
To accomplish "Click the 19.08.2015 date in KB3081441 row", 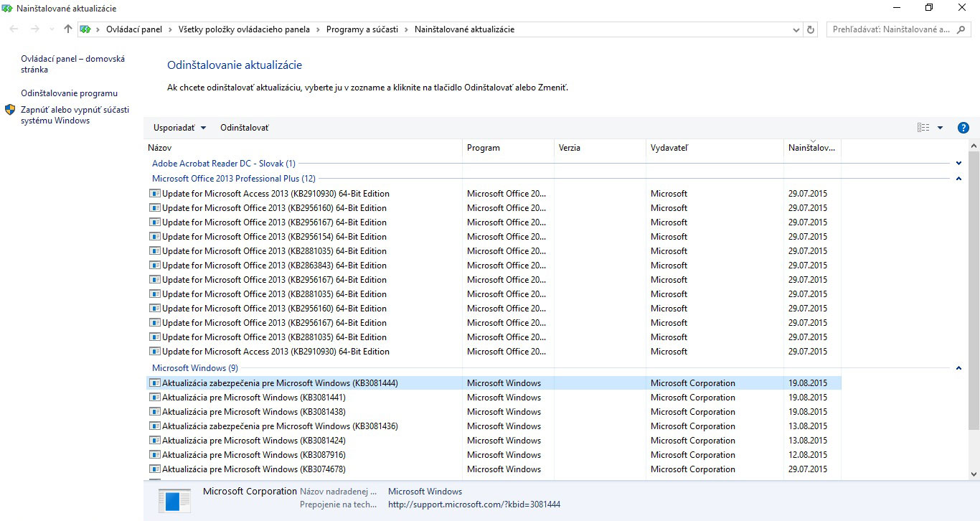I will pos(808,398).
